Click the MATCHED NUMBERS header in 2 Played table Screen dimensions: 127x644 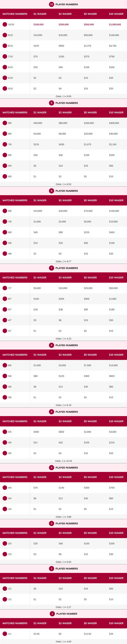15,578
